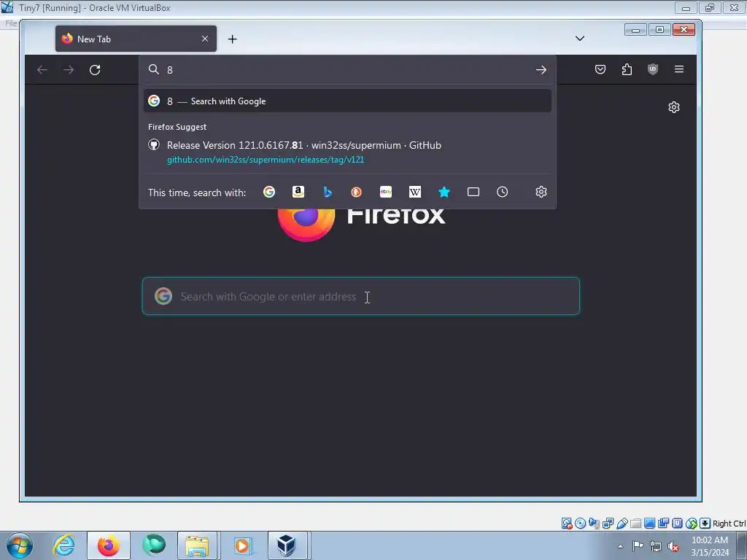Search this time with Amazon

click(x=298, y=192)
